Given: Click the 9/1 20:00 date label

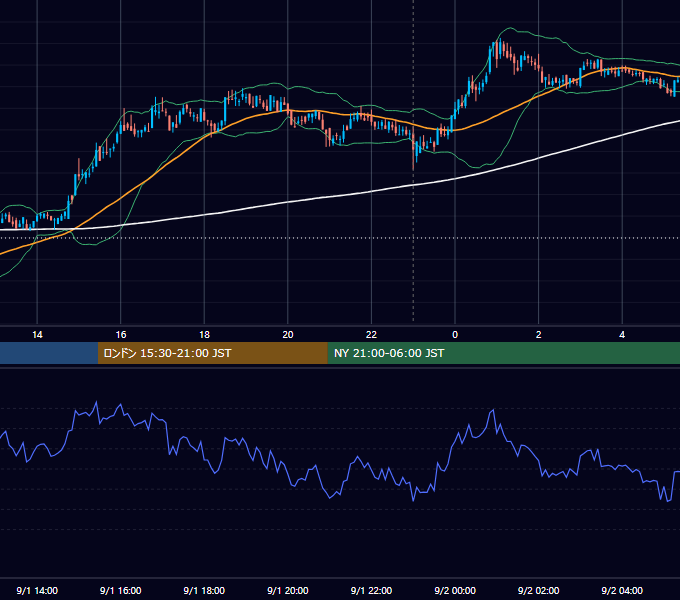Looking at the screenshot, I should coord(288,590).
